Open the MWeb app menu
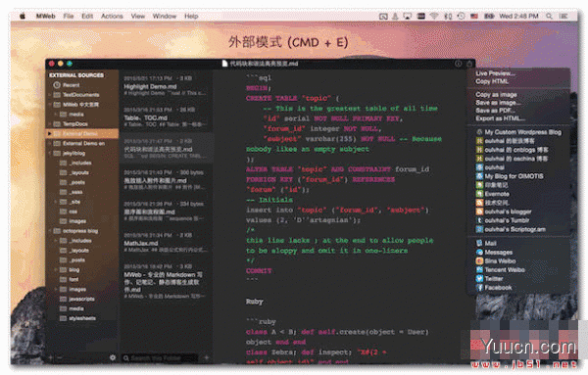The width and height of the screenshot is (588, 375). [x=45, y=16]
